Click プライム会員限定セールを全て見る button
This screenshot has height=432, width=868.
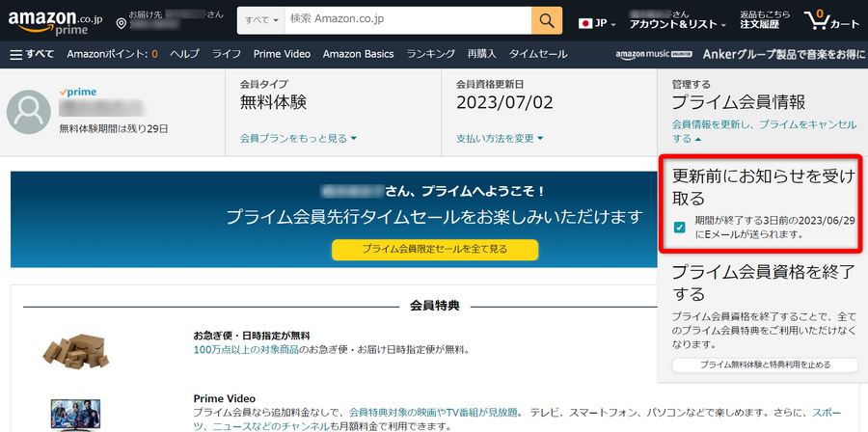tap(435, 250)
